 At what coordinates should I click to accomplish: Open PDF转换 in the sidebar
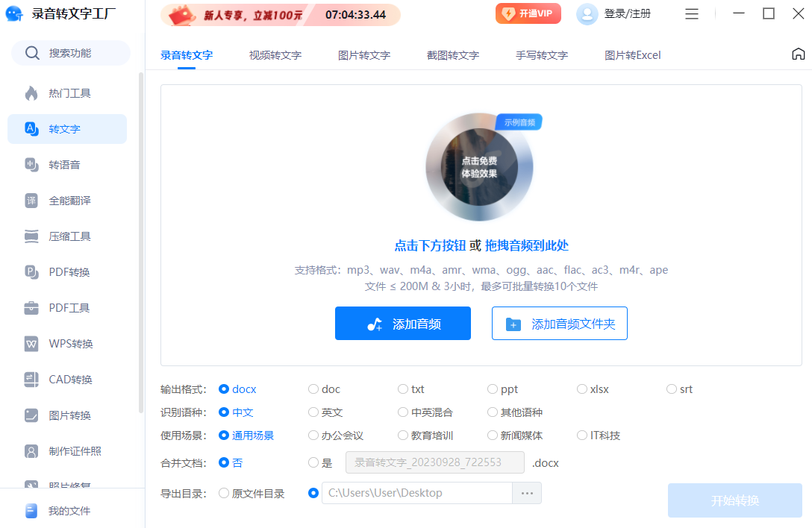click(31, 272)
